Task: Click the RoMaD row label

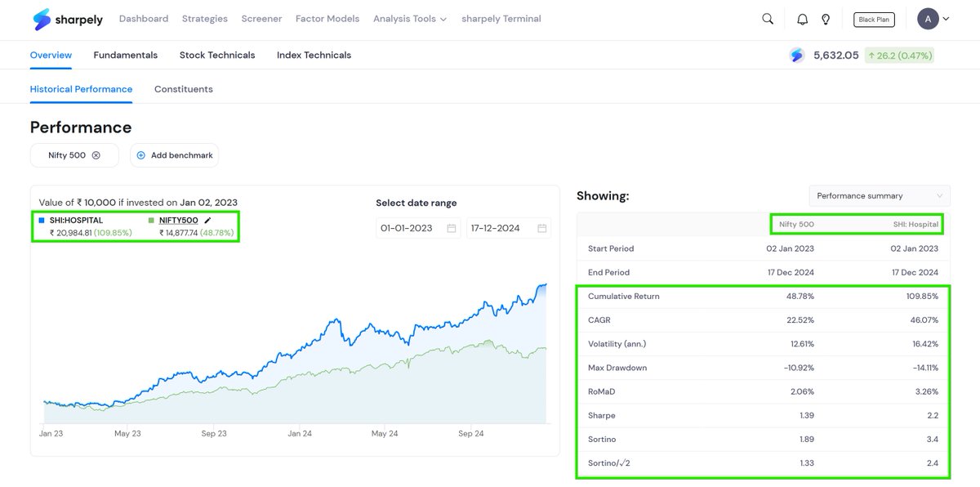Action: click(x=602, y=391)
